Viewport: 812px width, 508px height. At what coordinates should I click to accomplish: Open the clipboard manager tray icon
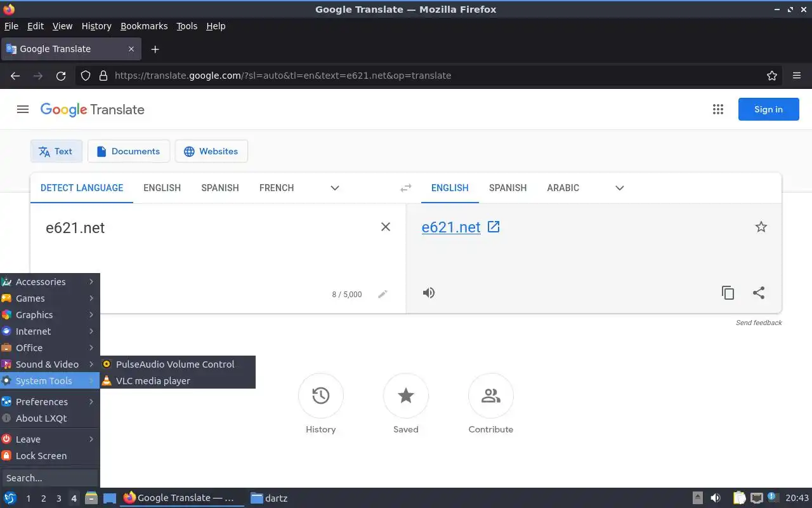(x=739, y=498)
